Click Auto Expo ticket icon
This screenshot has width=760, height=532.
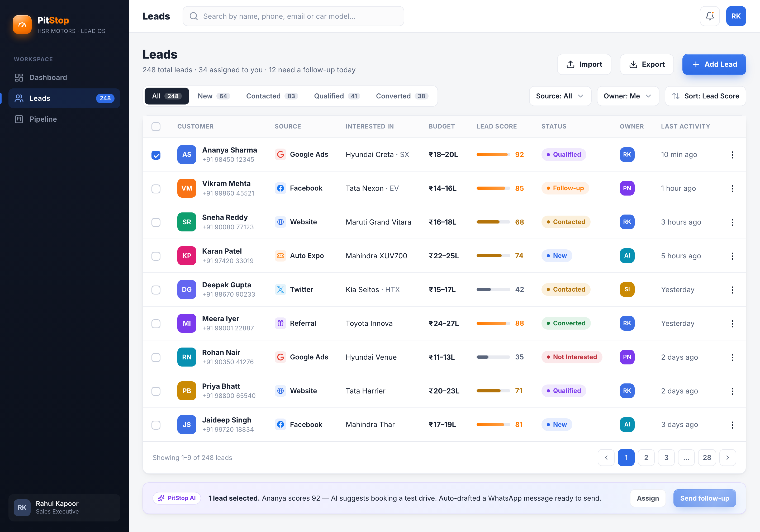280,256
